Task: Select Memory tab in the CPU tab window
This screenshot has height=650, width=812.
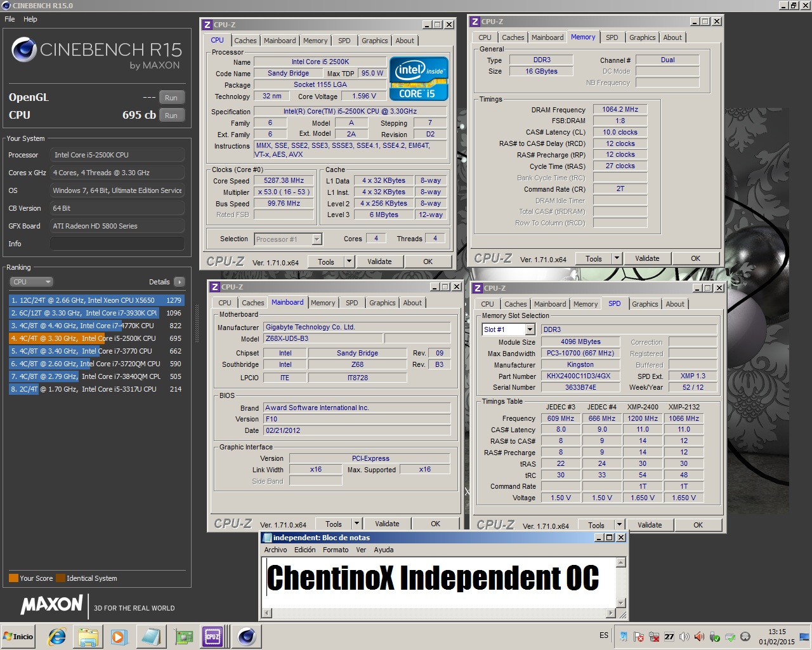Action: click(x=315, y=41)
